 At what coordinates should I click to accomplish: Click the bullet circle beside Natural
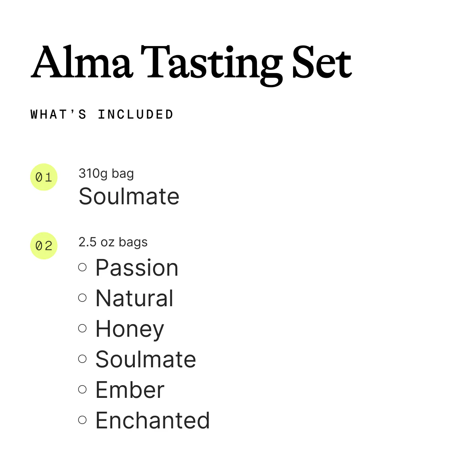point(83,297)
